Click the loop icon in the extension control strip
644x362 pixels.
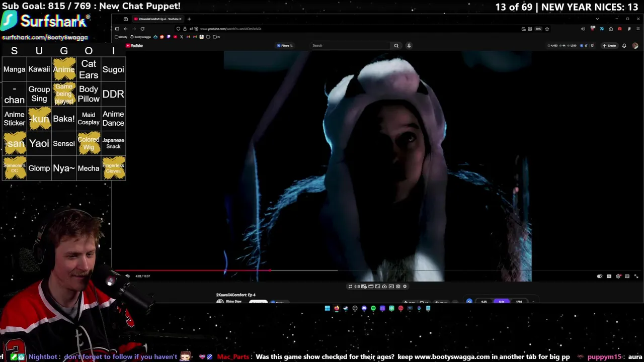350,287
